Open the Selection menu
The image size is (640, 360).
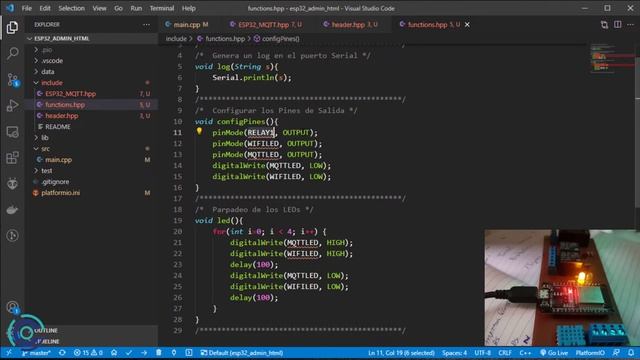click(x=71, y=8)
